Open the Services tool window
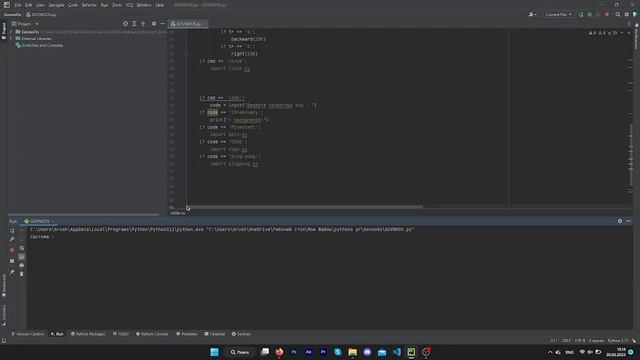Image resolution: width=640 pixels, height=360 pixels. point(241,334)
